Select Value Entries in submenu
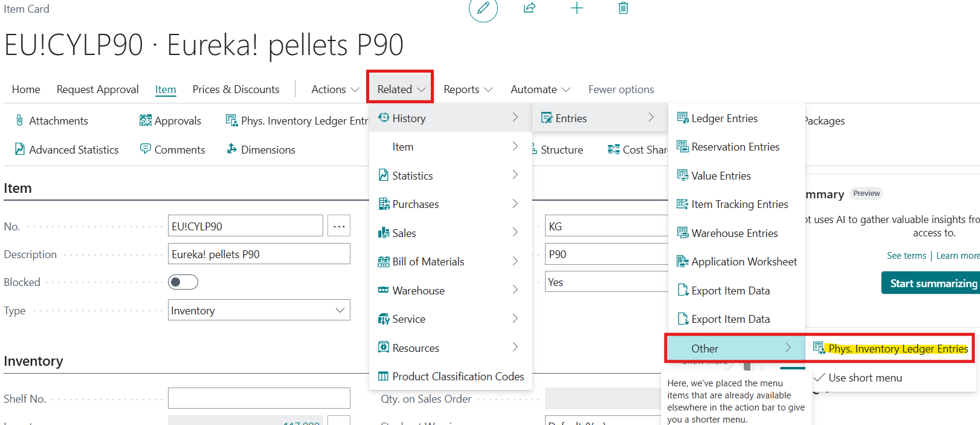The width and height of the screenshot is (980, 425). point(737,175)
